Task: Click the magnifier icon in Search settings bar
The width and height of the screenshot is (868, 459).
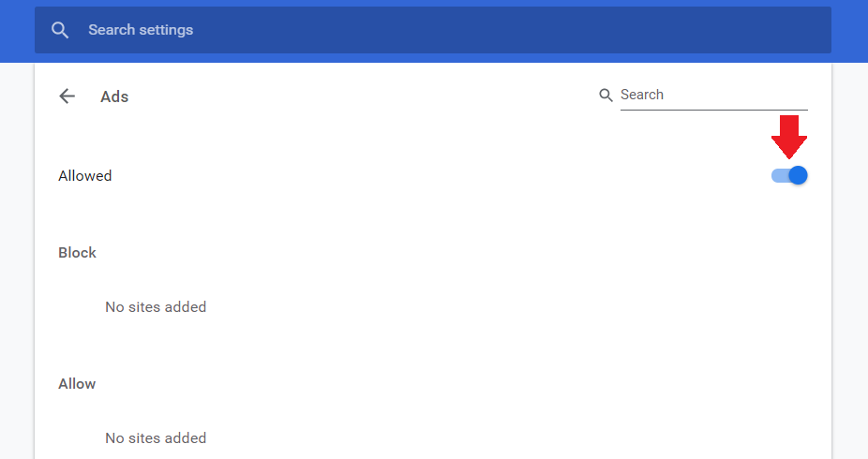Action: coord(60,30)
